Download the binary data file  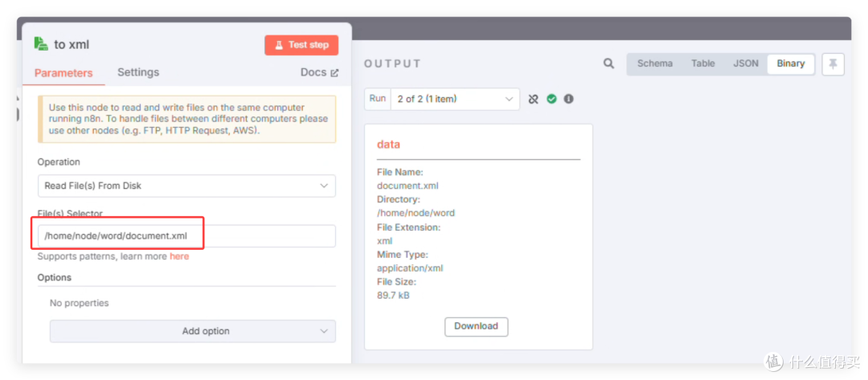pyautogui.click(x=476, y=326)
